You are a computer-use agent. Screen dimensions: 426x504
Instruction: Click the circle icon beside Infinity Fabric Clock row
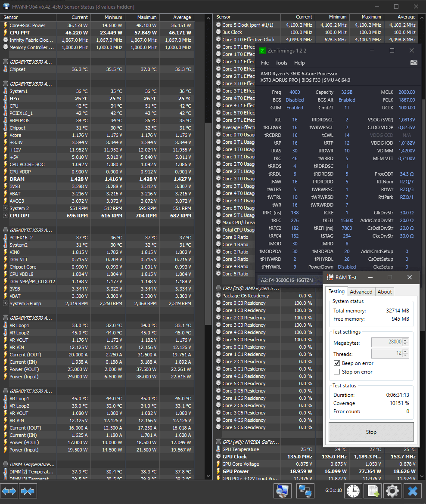click(5, 40)
